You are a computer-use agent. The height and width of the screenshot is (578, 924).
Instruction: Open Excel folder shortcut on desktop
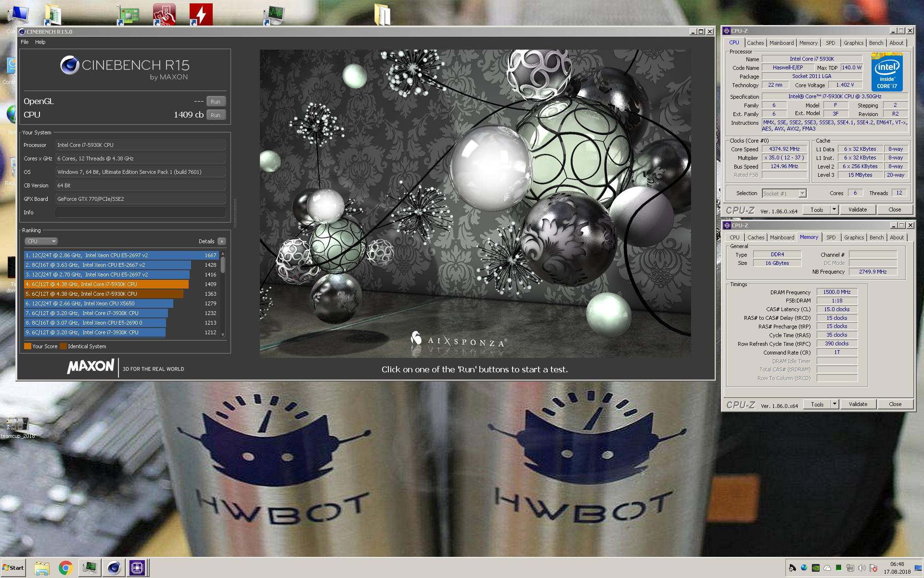coord(52,14)
